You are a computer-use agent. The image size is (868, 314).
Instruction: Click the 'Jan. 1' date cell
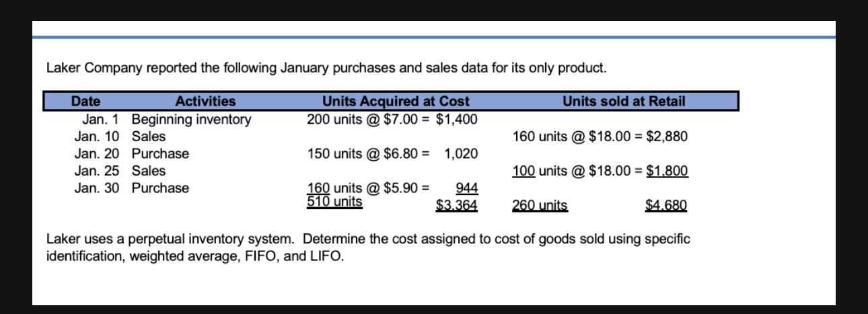(100, 120)
